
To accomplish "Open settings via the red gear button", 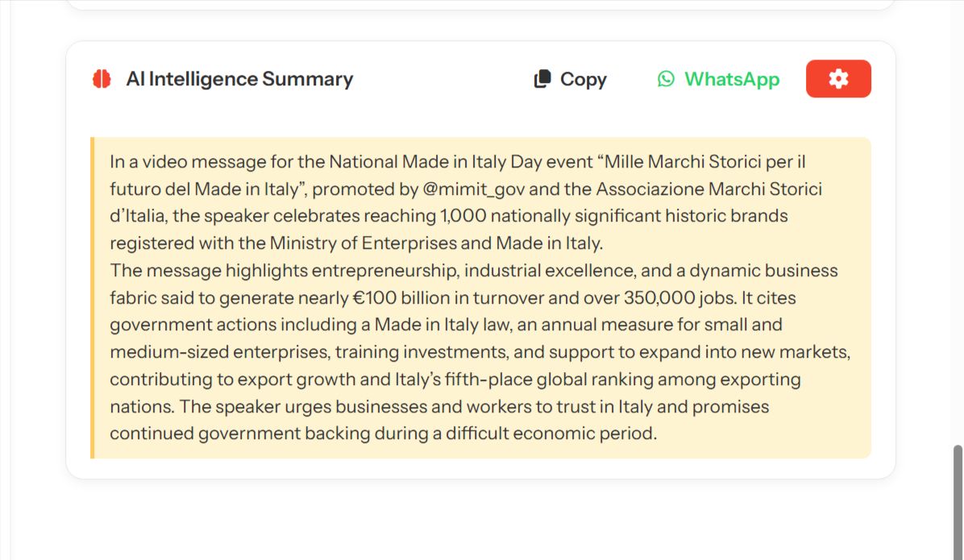I will [838, 79].
